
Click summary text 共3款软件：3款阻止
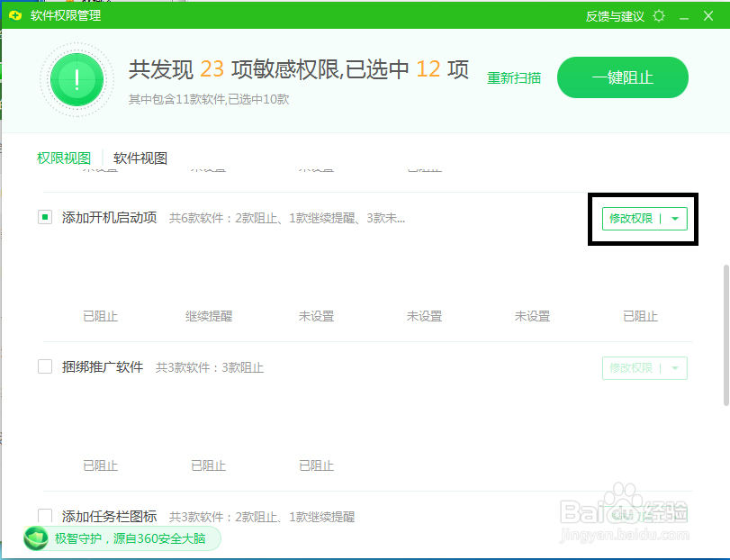(210, 367)
